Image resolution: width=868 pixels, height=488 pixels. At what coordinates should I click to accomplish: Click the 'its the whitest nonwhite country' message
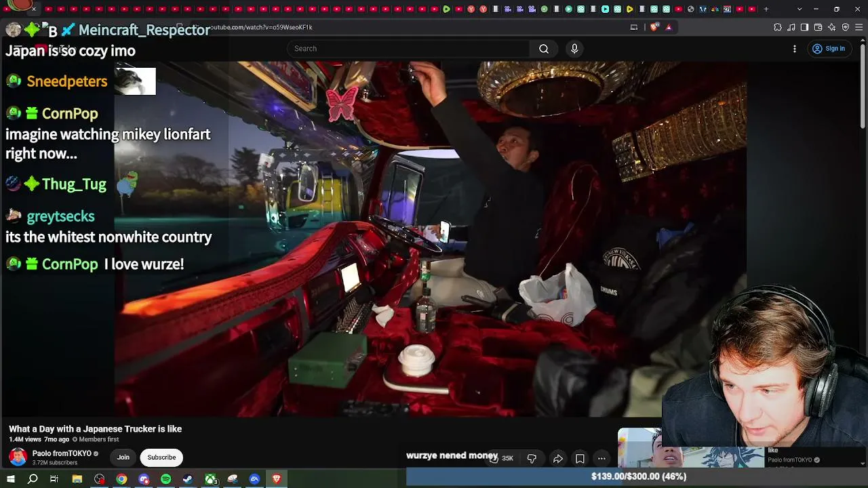(108, 237)
